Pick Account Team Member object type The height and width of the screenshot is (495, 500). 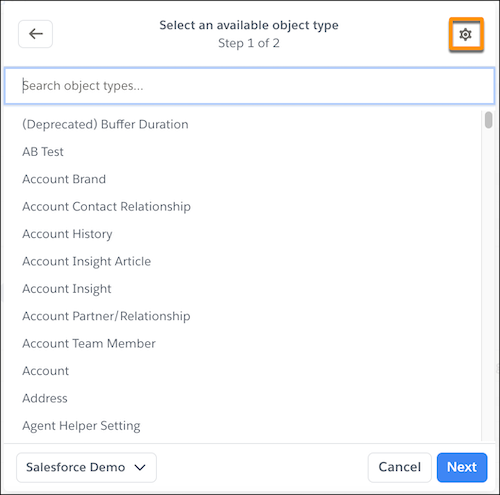pos(89,343)
